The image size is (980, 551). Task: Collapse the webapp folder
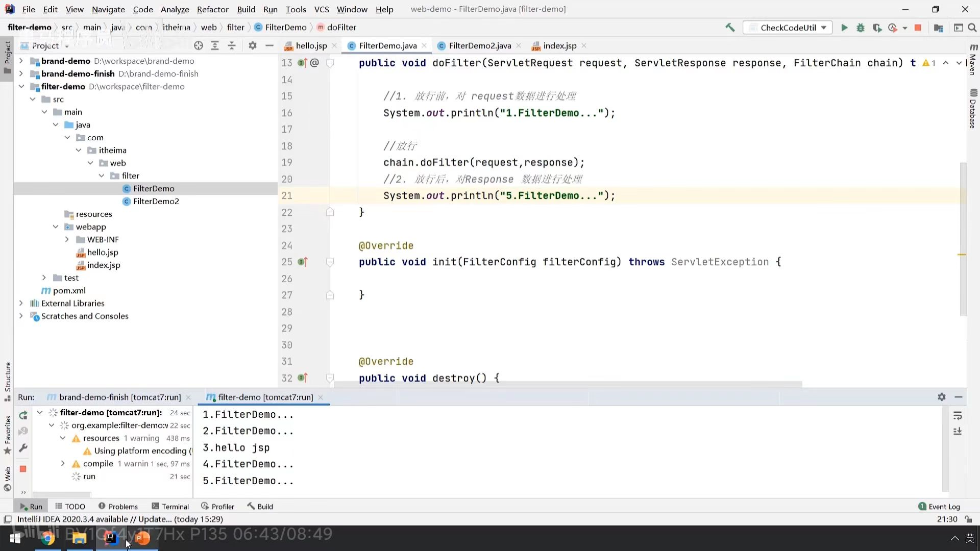pos(56,227)
